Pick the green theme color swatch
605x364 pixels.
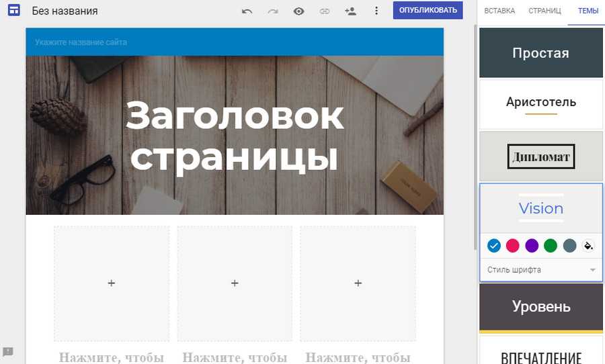tap(551, 246)
